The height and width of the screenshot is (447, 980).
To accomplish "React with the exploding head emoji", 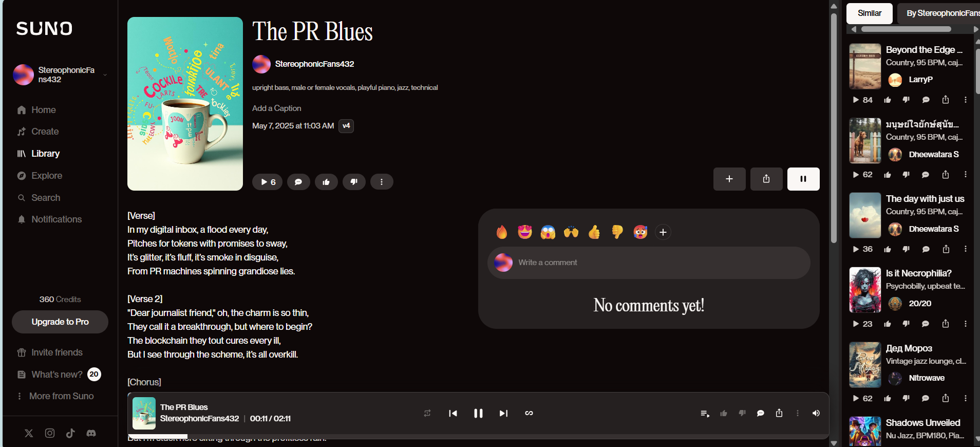I will click(x=640, y=232).
